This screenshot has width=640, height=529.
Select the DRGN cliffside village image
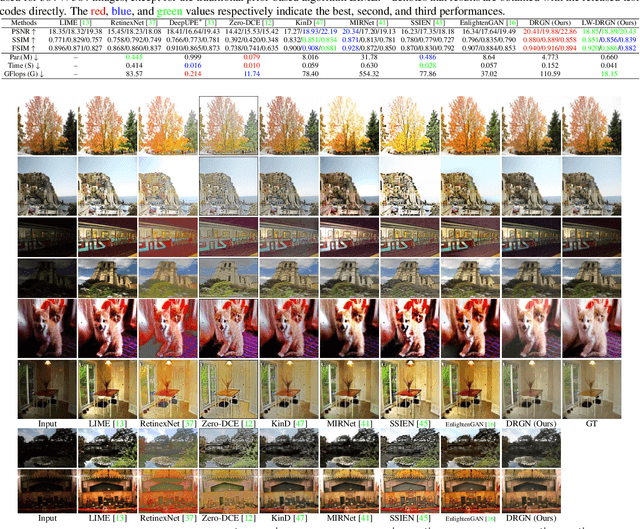tap(531, 187)
